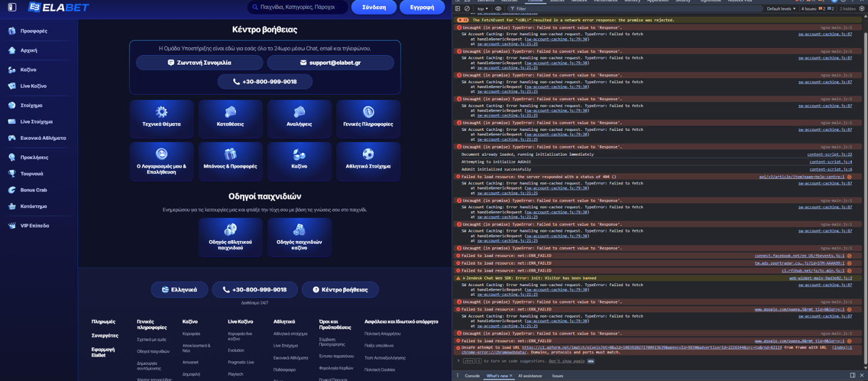Viewport: 868px width, 381px height.
Task: Open console settings gear icon
Action: 862,9
